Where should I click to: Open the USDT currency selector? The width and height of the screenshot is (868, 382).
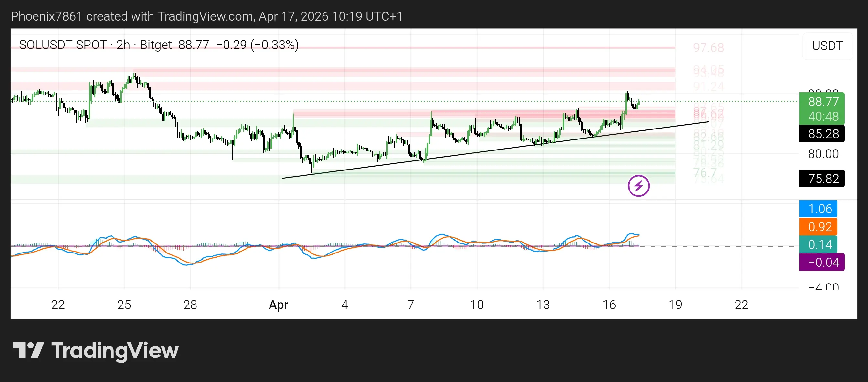tap(827, 46)
